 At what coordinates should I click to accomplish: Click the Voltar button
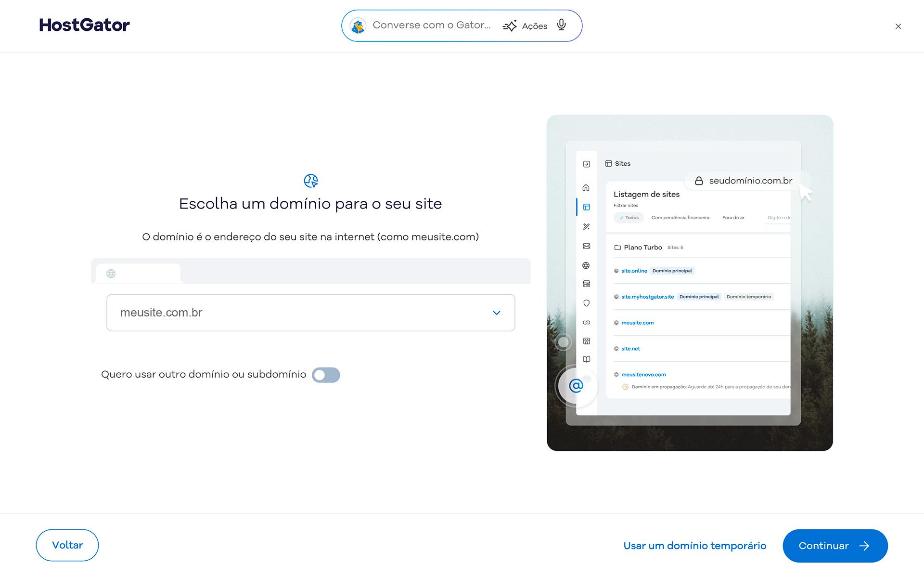67,545
